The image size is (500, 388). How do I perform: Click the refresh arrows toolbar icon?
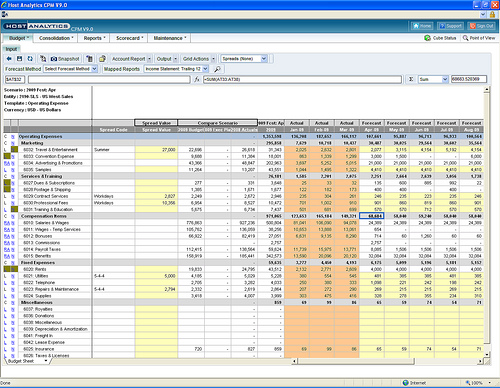(x=30, y=59)
